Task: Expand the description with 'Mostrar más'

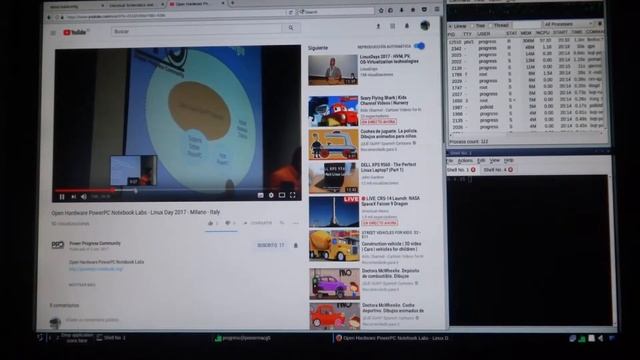Action: click(82, 284)
